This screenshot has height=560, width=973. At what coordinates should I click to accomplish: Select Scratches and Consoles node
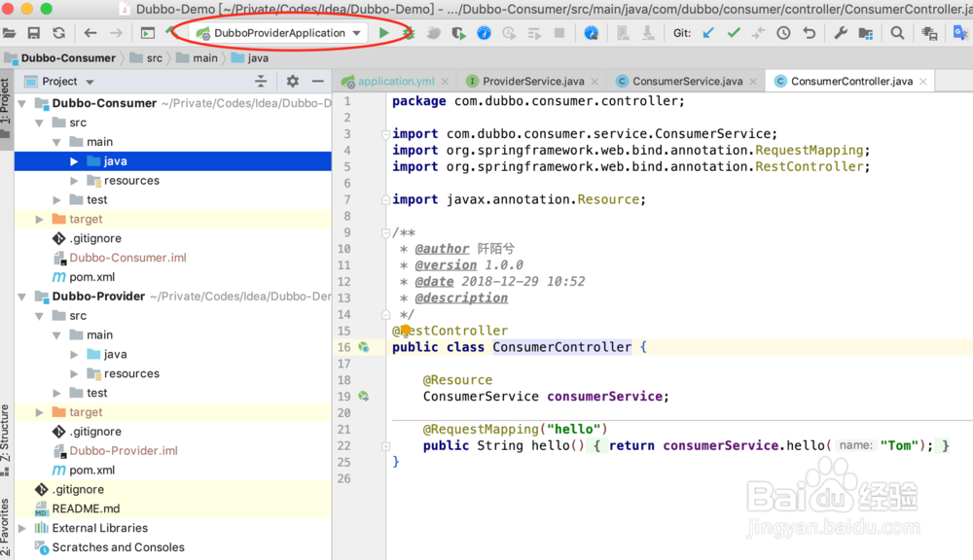(118, 547)
